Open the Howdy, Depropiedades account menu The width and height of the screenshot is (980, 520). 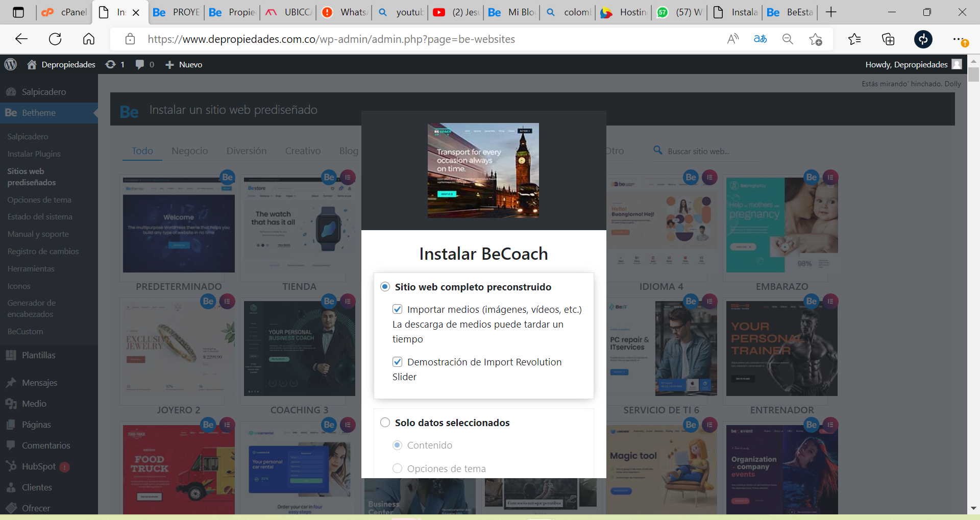pyautogui.click(x=914, y=64)
